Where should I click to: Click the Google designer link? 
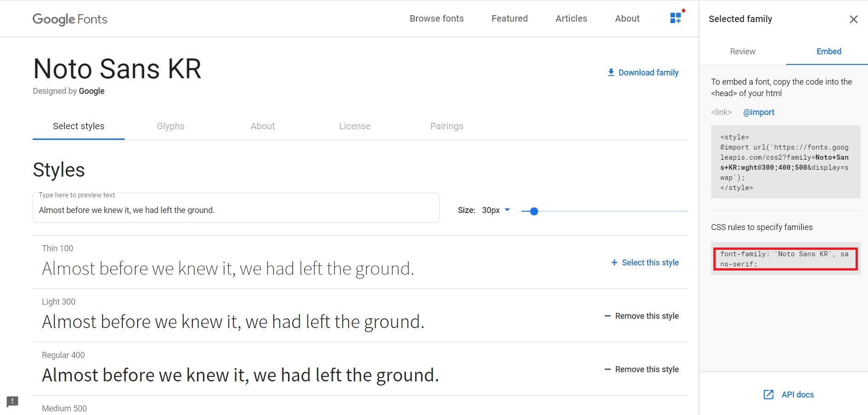pyautogui.click(x=92, y=91)
